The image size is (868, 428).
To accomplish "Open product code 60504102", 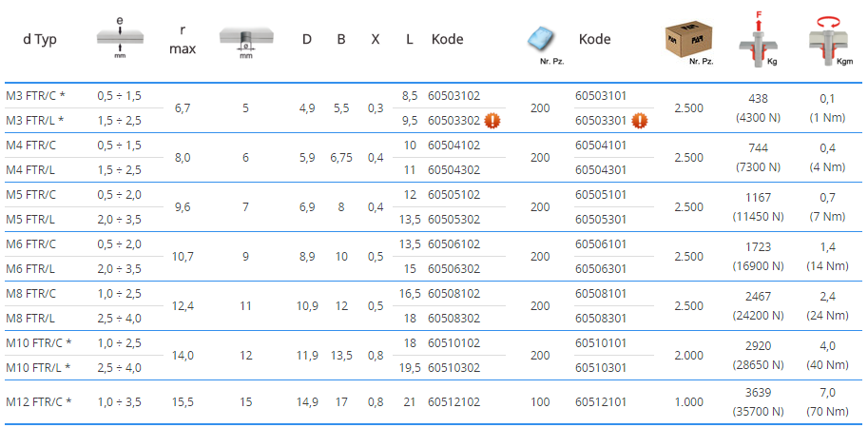I will click(x=454, y=146).
